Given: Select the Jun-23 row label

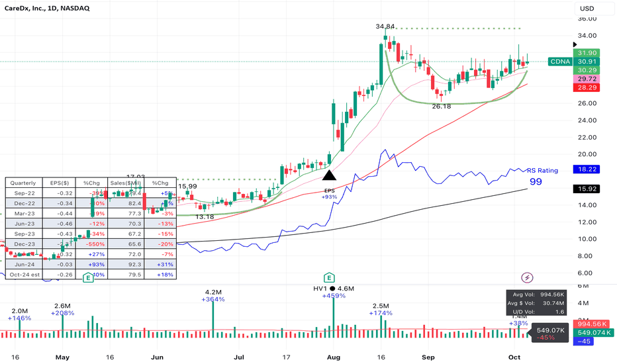Looking at the screenshot, I should (x=24, y=224).
